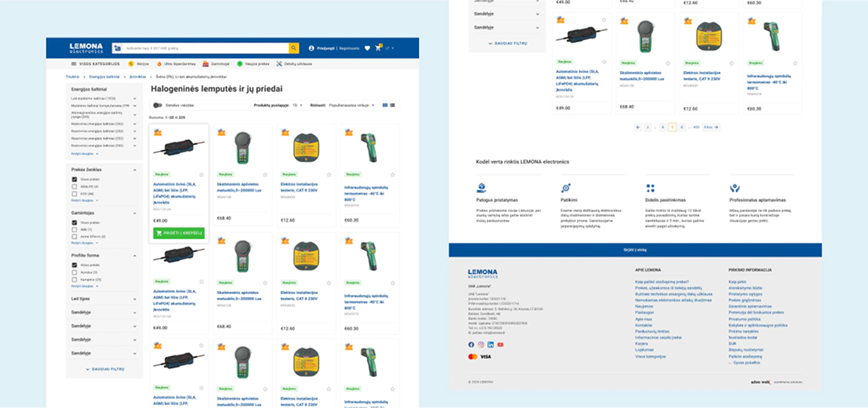Click the green Pridėti į krepšelį button
The image size is (868, 408).
pos(179,234)
